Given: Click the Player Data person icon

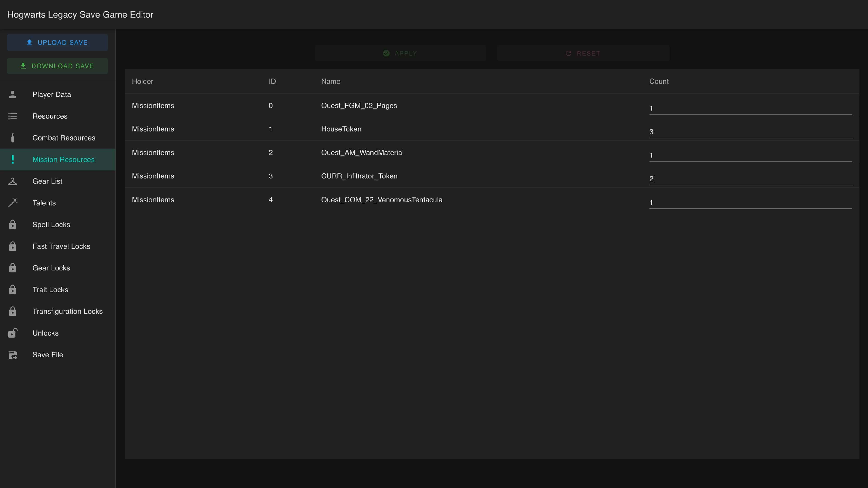Looking at the screenshot, I should [x=12, y=95].
